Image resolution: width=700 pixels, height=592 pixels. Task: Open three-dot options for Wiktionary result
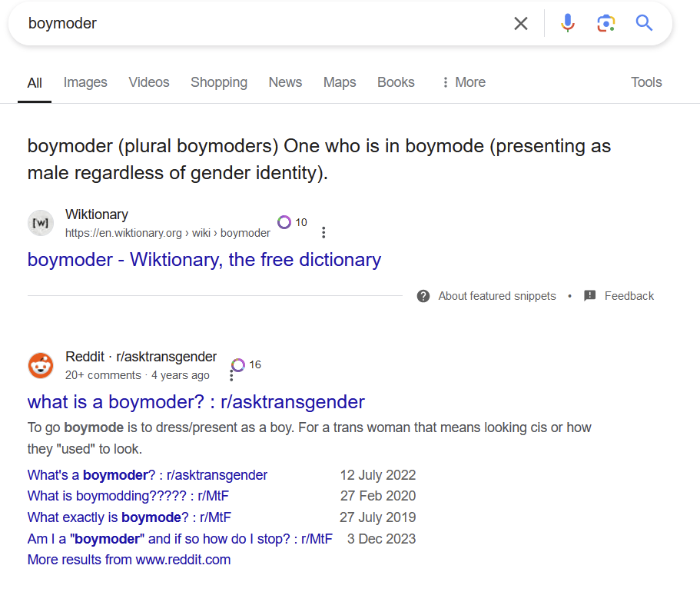323,232
